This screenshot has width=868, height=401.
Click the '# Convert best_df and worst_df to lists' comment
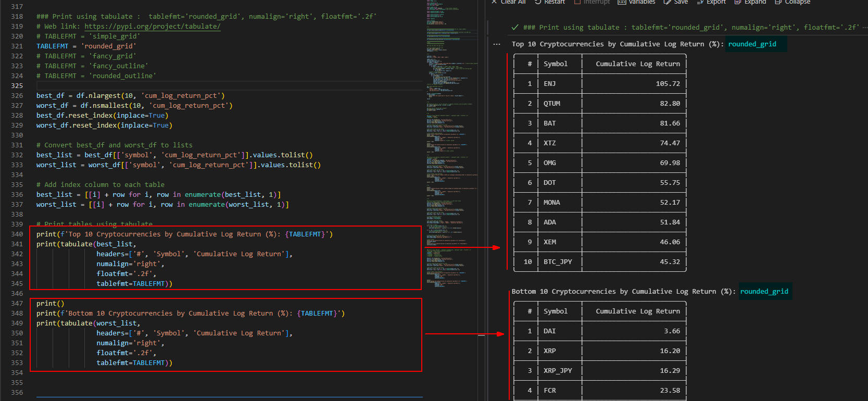[115, 145]
